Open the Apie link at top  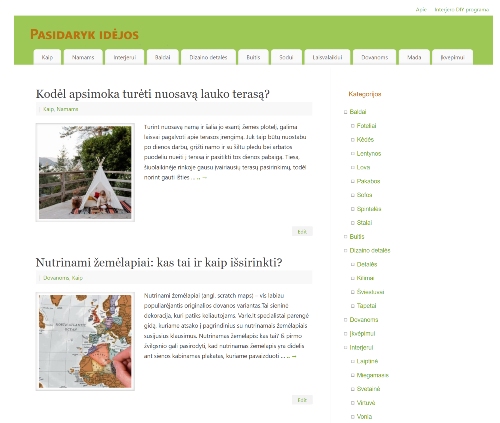421,10
